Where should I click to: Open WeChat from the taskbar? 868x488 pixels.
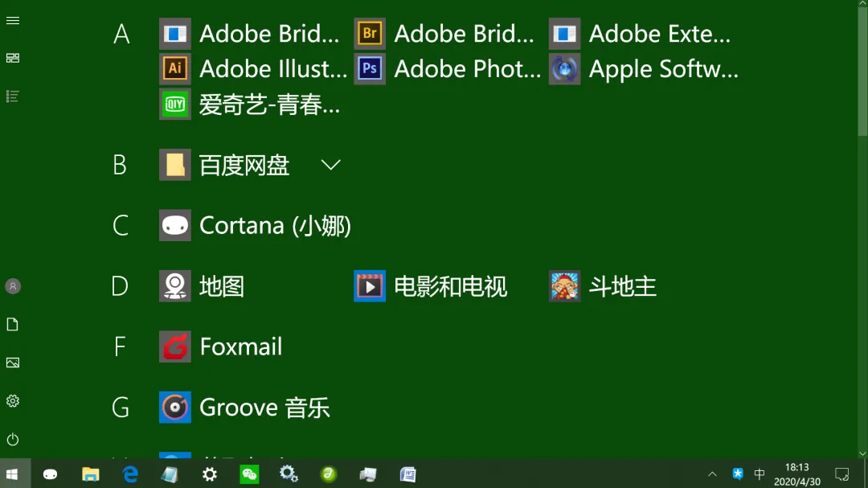pos(249,474)
